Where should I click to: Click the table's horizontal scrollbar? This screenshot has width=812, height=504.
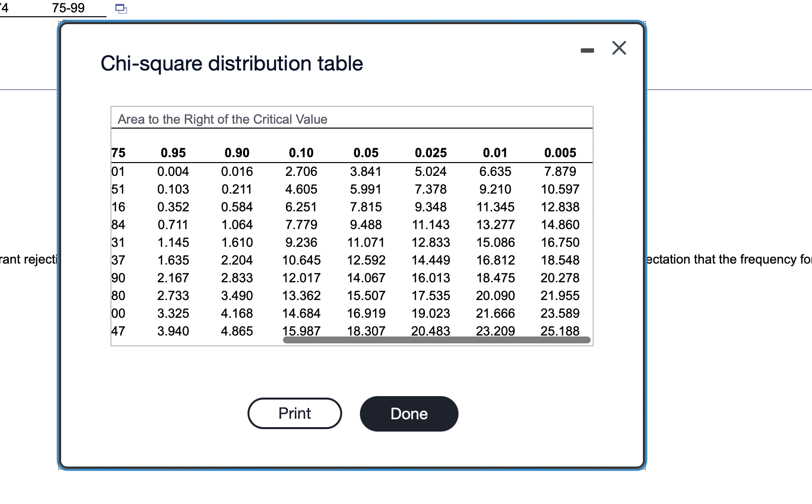coord(437,340)
